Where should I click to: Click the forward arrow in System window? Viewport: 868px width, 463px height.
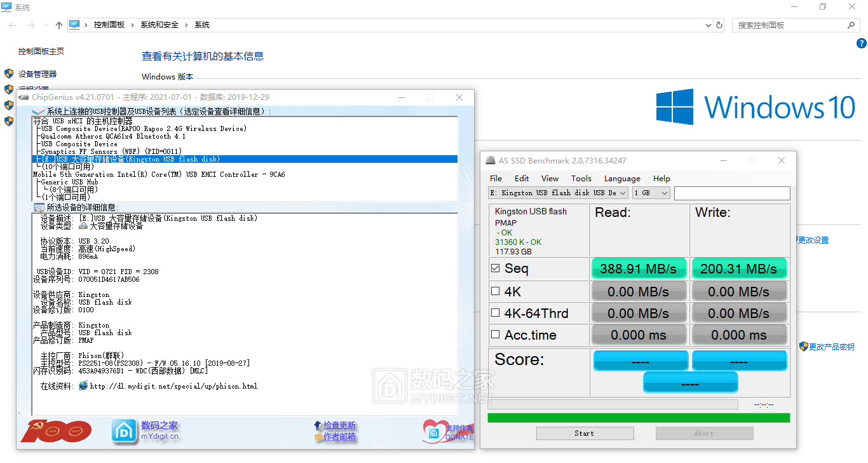point(31,25)
